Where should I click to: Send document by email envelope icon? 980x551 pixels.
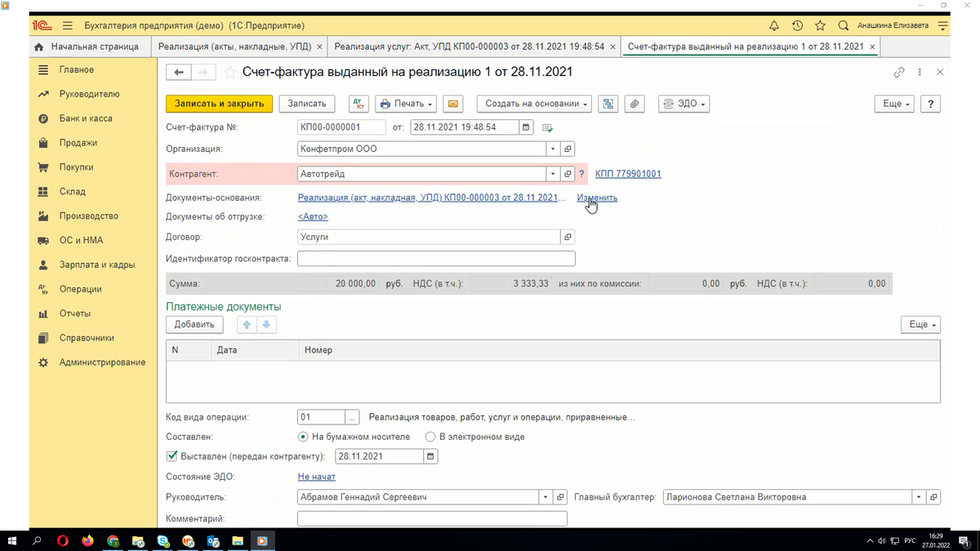click(x=453, y=104)
